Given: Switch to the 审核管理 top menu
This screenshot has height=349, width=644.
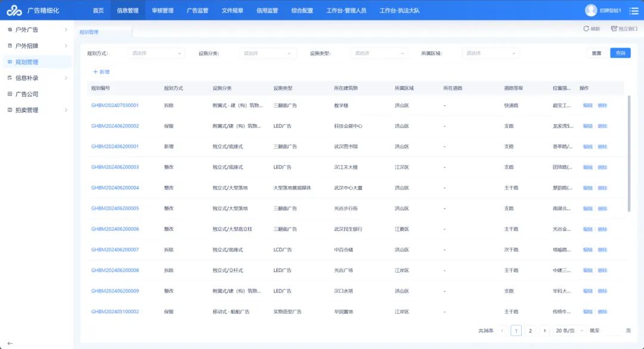Looking at the screenshot, I should coord(163,10).
